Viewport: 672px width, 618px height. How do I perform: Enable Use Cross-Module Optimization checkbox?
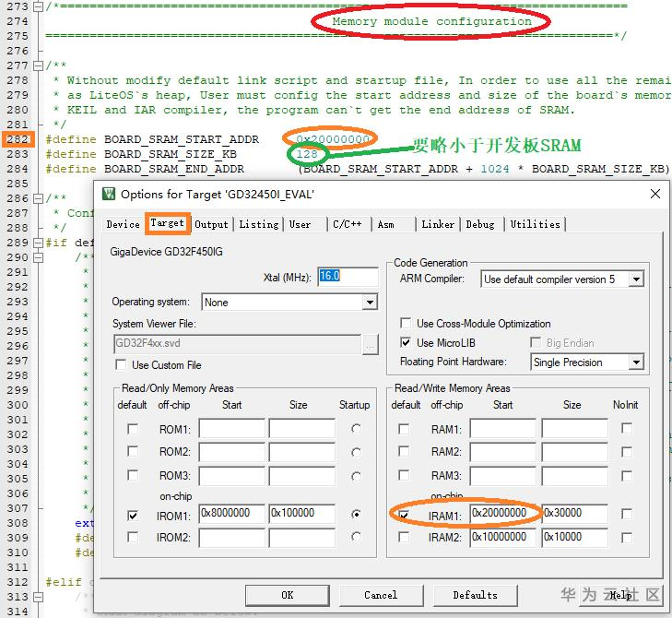click(x=405, y=323)
